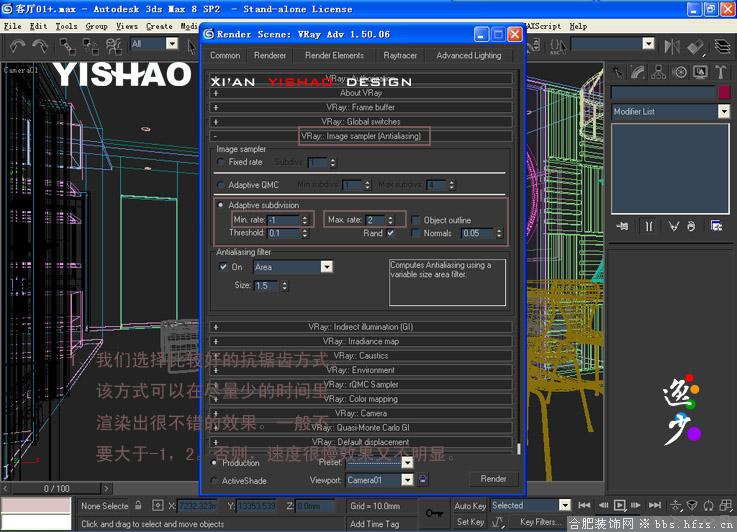This screenshot has height=532, width=737.
Task: Open the Antialiasing filter Area dropdown
Action: click(293, 267)
